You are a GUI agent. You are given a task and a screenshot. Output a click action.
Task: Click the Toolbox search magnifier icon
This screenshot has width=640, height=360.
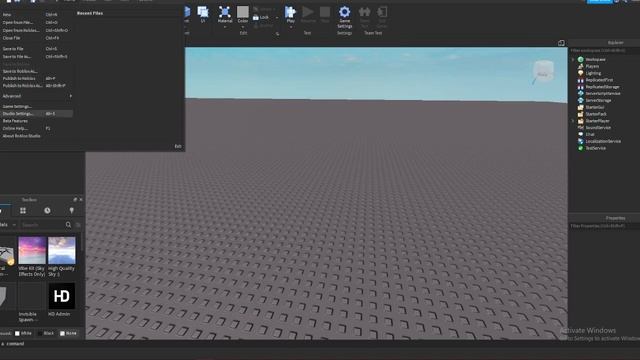pyautogui.click(x=68, y=225)
